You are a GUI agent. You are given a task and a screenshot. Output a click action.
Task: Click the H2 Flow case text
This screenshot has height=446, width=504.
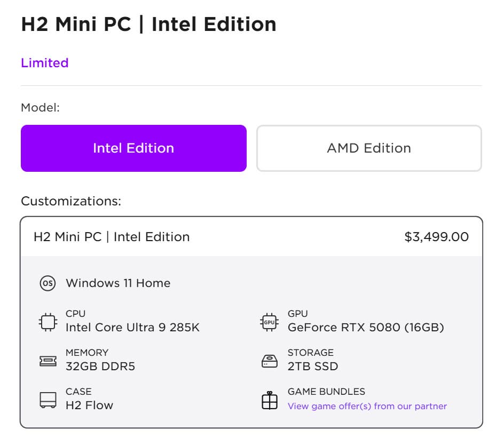[89, 405]
